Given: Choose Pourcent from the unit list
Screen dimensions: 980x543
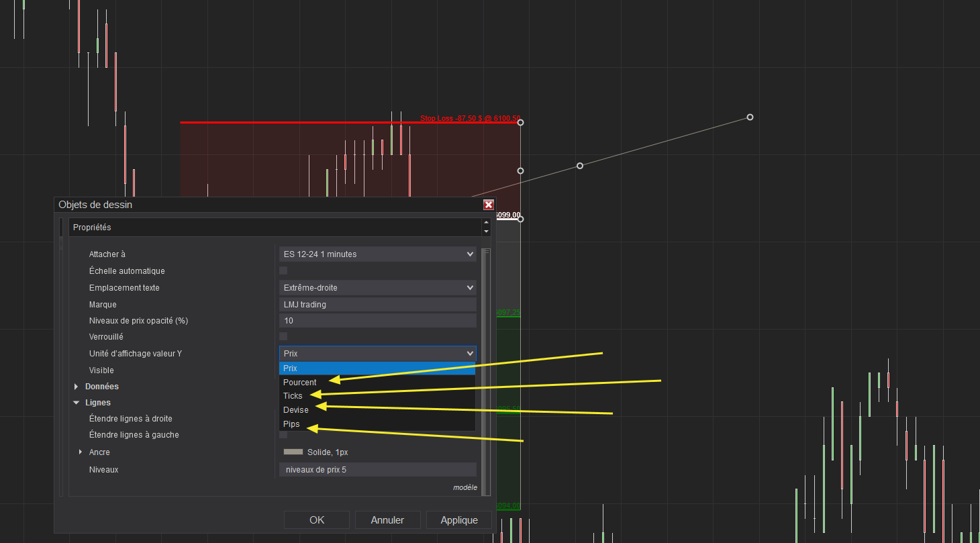Looking at the screenshot, I should [x=300, y=383].
